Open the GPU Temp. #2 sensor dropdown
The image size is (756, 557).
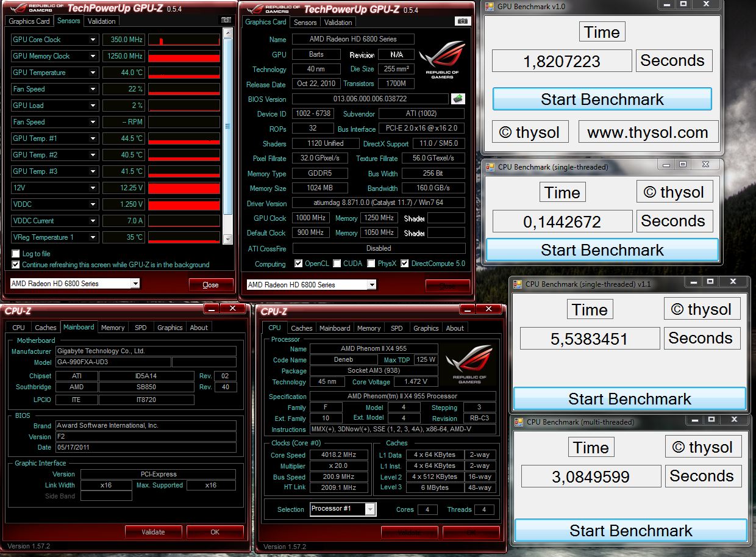coord(93,155)
